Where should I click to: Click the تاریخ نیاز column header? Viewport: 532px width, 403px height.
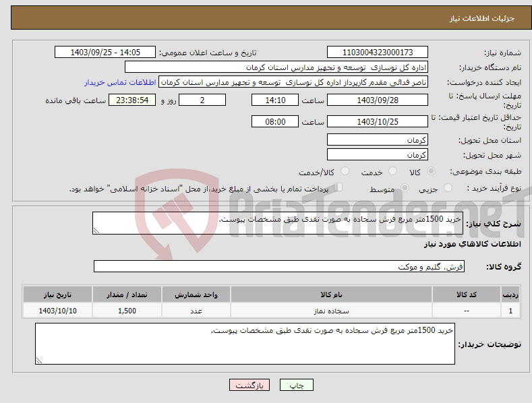click(x=57, y=294)
